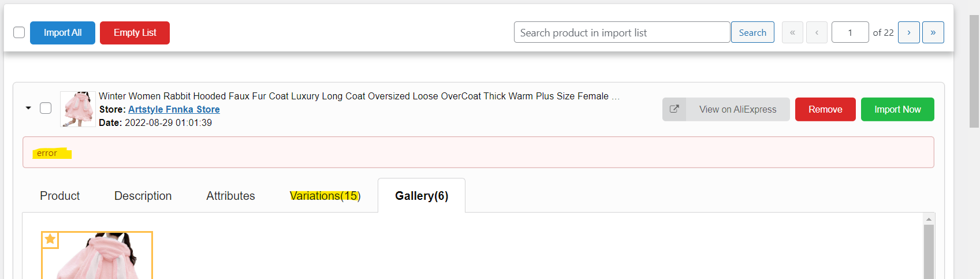The width and height of the screenshot is (980, 279).
Task: Jump to last page with double-right arrows
Action: tap(933, 32)
